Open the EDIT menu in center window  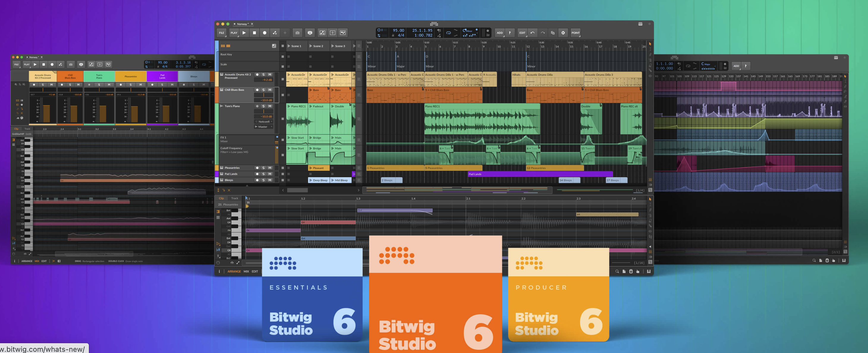coord(522,33)
